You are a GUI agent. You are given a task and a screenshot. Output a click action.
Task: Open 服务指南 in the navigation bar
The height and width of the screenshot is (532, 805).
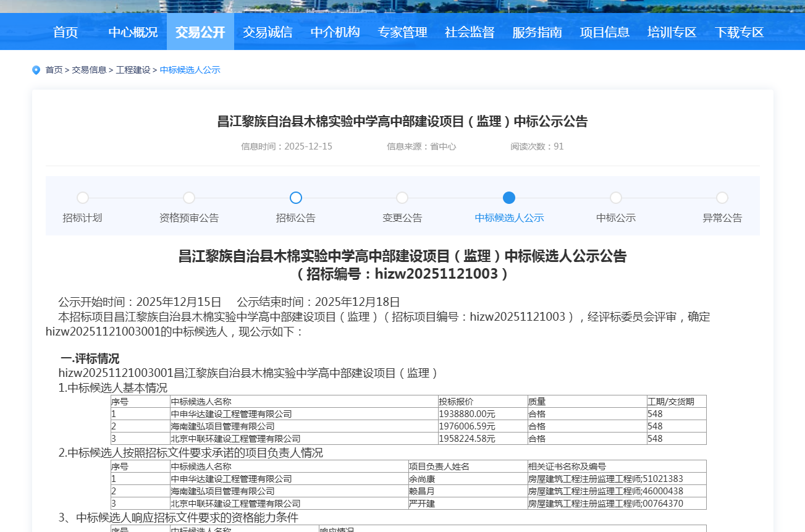pyautogui.click(x=537, y=32)
